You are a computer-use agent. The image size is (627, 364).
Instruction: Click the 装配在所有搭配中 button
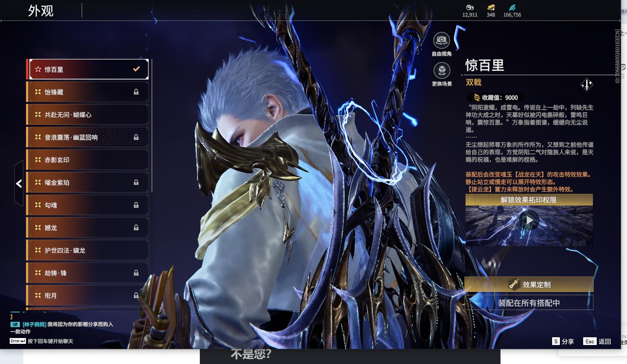(528, 303)
